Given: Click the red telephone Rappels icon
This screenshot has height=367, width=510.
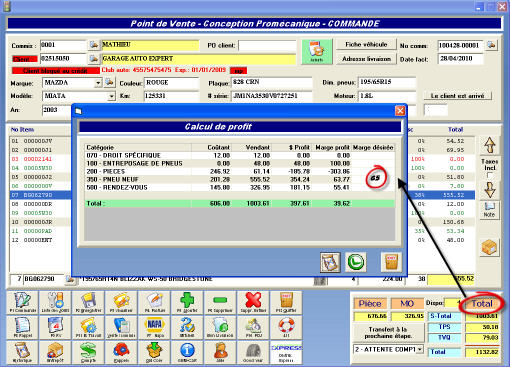Looking at the screenshot, I should point(121,352).
